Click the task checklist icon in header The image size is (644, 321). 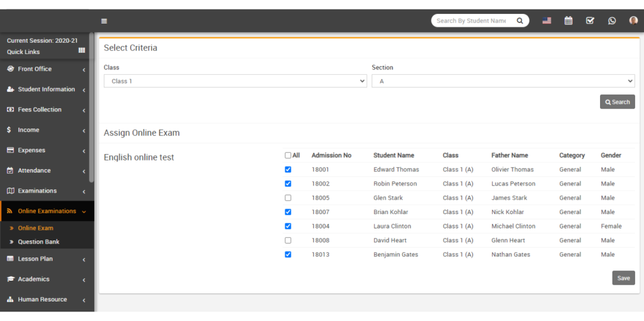pyautogui.click(x=590, y=21)
